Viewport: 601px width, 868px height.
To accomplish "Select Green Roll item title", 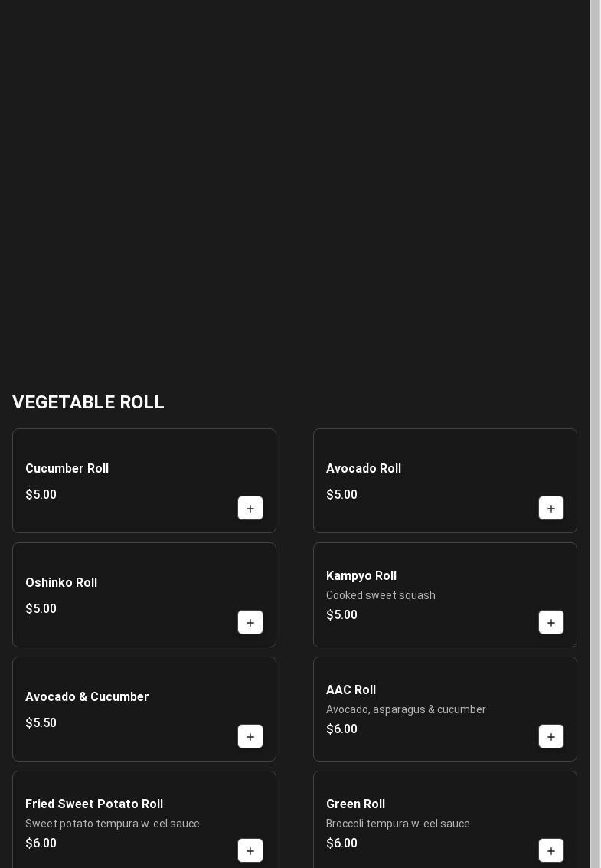I will pyautogui.click(x=355, y=804).
